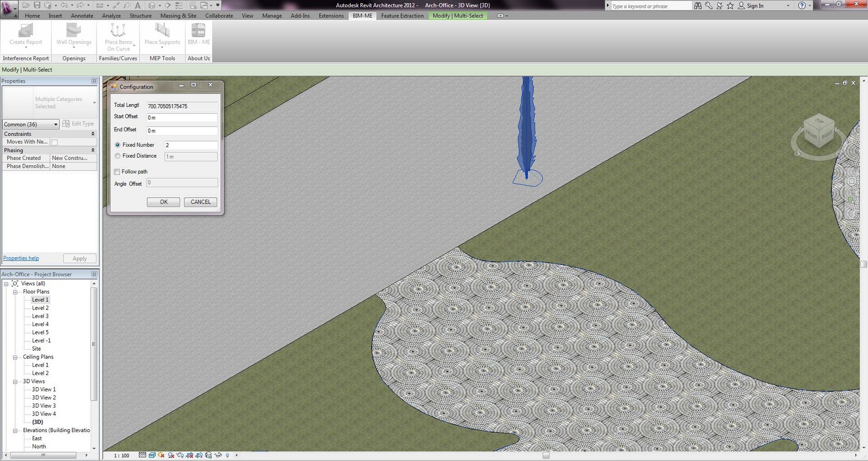Collapse the Phasing section in Properties

click(x=93, y=150)
